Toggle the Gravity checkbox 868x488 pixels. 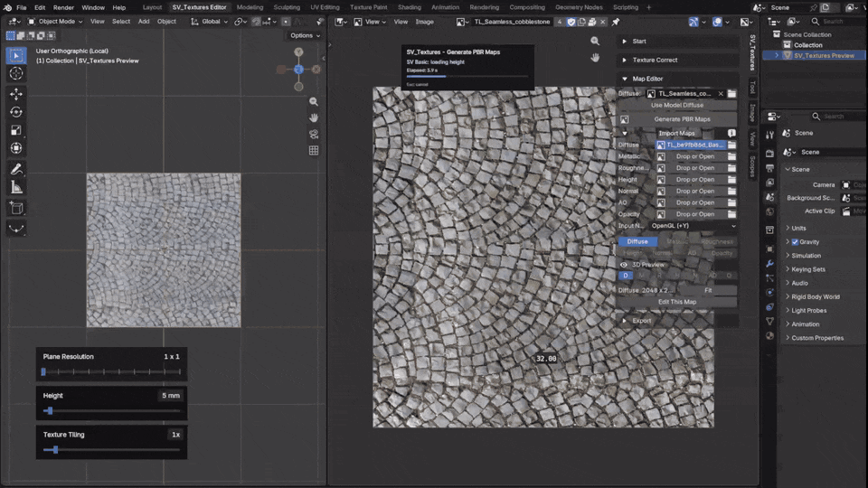pyautogui.click(x=795, y=242)
